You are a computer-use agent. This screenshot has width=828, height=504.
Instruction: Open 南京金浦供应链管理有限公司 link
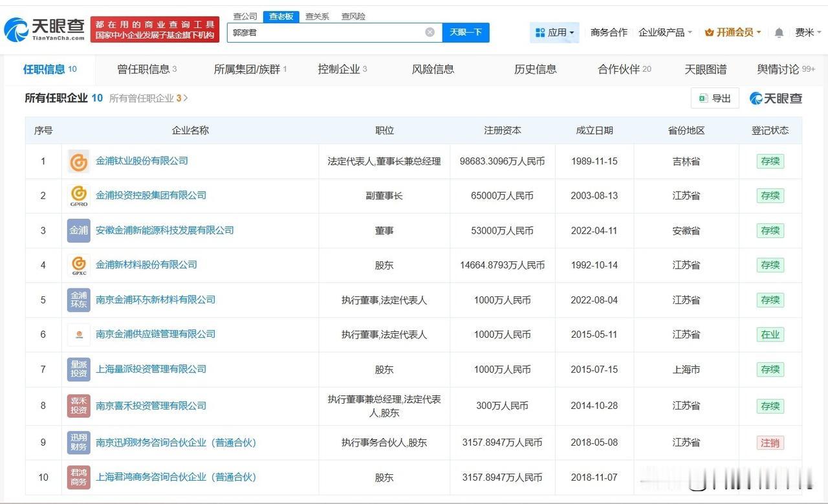155,334
